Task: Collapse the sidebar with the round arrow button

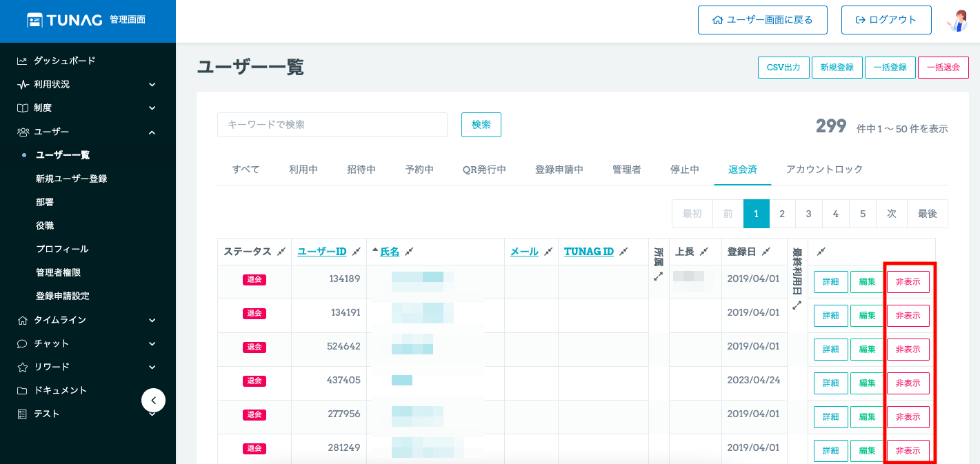Action: [153, 400]
